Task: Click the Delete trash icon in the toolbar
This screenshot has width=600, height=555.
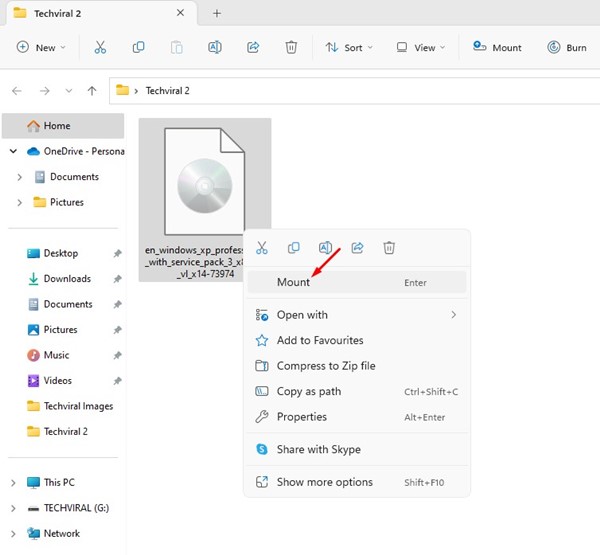Action: pyautogui.click(x=291, y=47)
